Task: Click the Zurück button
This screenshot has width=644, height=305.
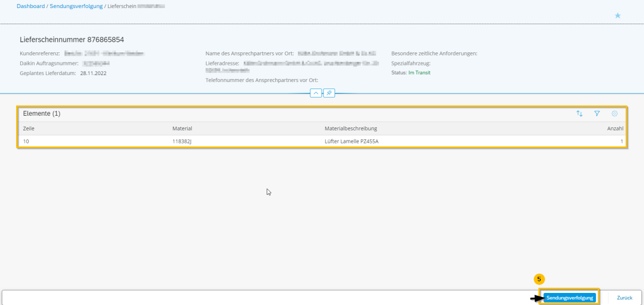Action: click(624, 298)
